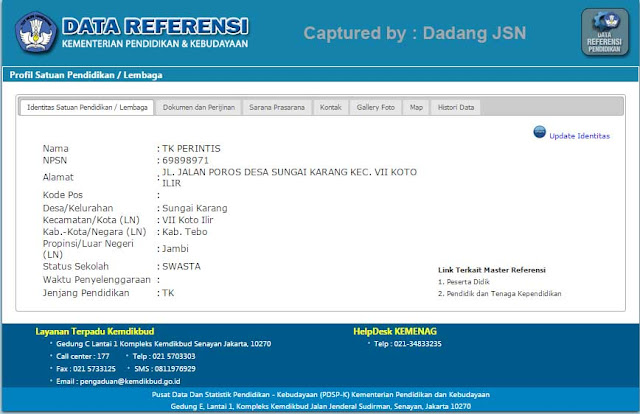This screenshot has height=414, width=640.
Task: Go to the Kontak tab
Action: pos(331,107)
